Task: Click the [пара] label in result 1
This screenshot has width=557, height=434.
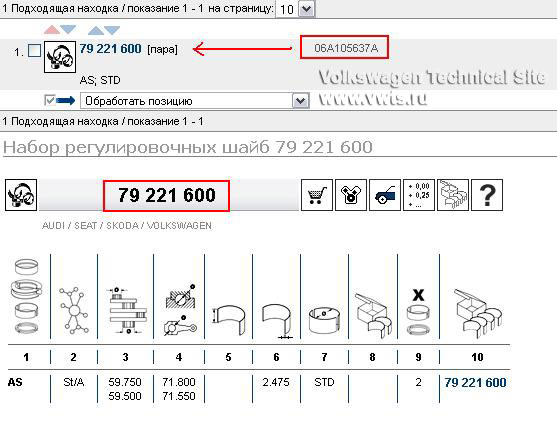Action: (162, 49)
